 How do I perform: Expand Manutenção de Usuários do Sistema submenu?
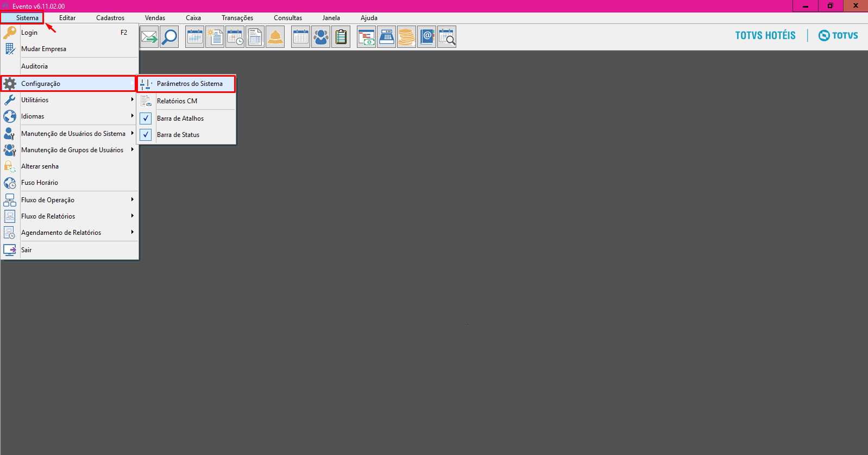click(70, 134)
